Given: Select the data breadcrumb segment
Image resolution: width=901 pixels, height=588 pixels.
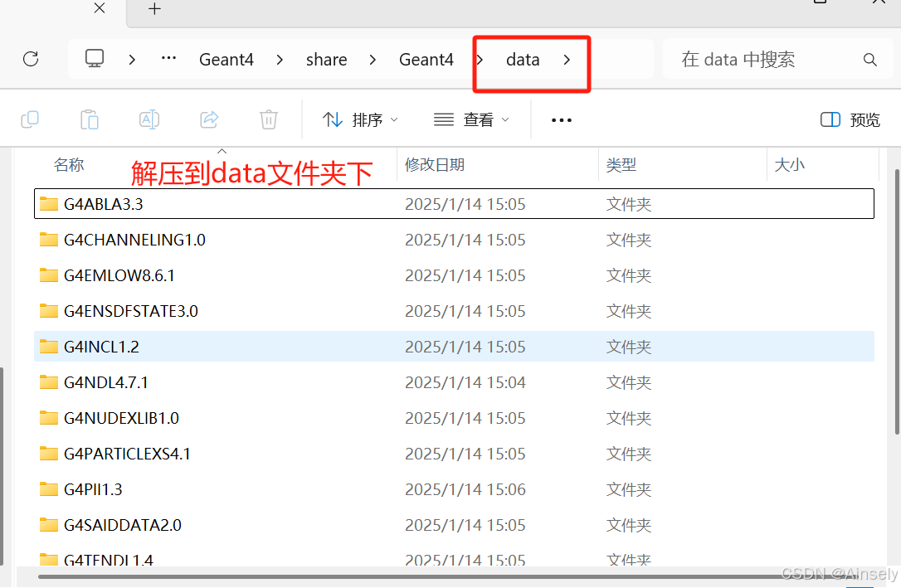Looking at the screenshot, I should (523, 60).
